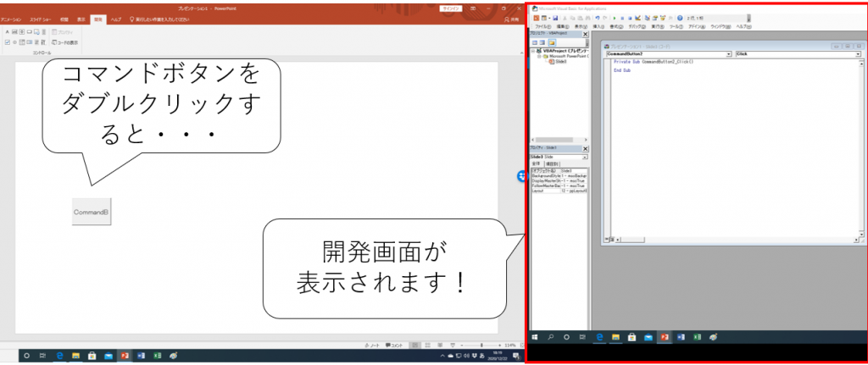The width and height of the screenshot is (868, 365).
Task: Click the Edge icon on the left taskbar
Action: pos(60,356)
